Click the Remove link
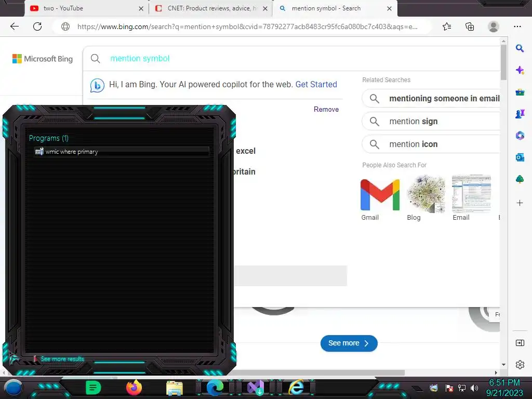Image resolution: width=532 pixels, height=399 pixels. click(x=326, y=109)
